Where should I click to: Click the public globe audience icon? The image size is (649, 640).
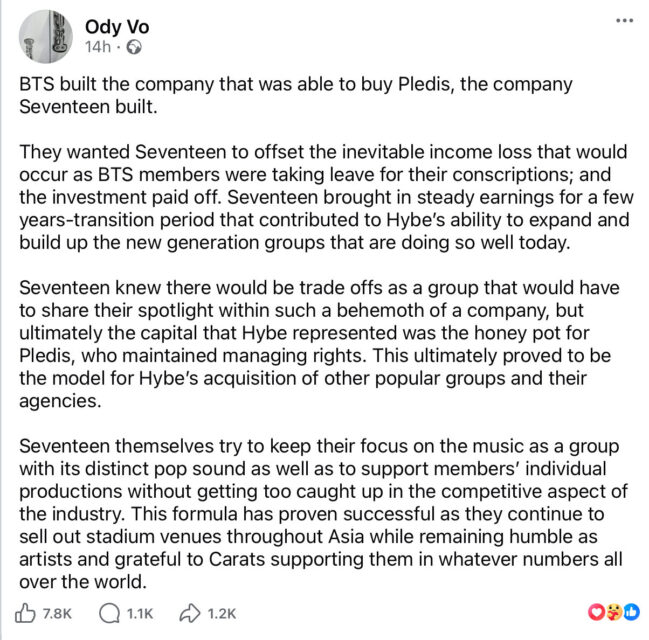click(122, 47)
